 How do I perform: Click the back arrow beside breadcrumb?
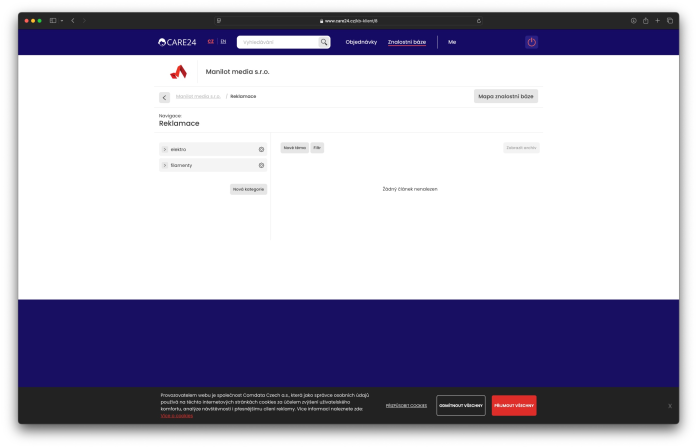tap(164, 97)
